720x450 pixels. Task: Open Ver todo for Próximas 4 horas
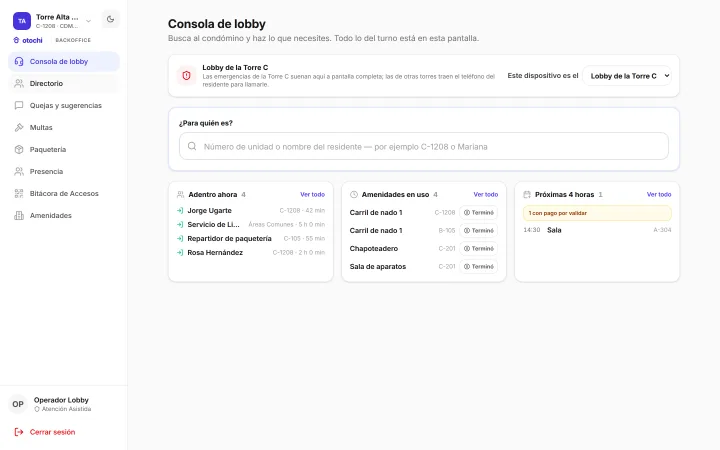tap(658, 195)
